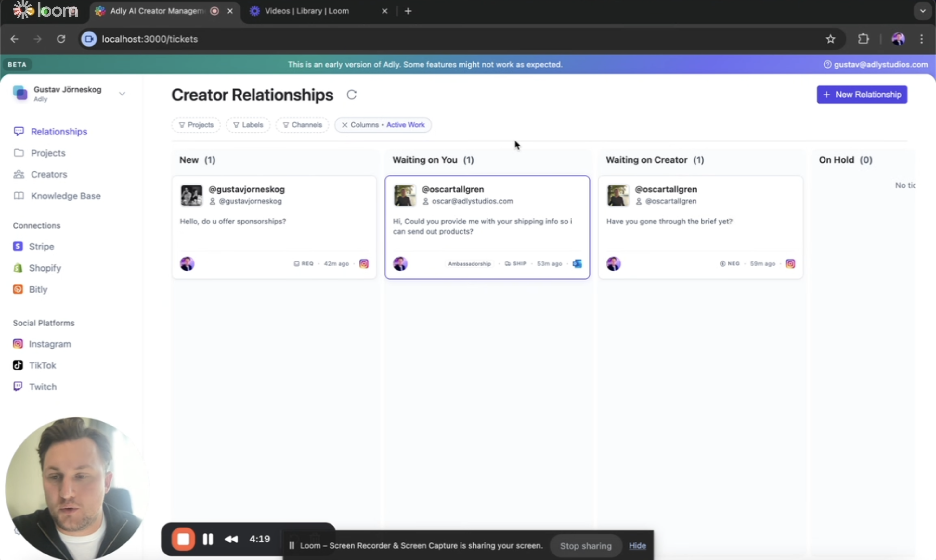The height and width of the screenshot is (560, 936).
Task: Click the On Hold column header
Action: (x=845, y=160)
